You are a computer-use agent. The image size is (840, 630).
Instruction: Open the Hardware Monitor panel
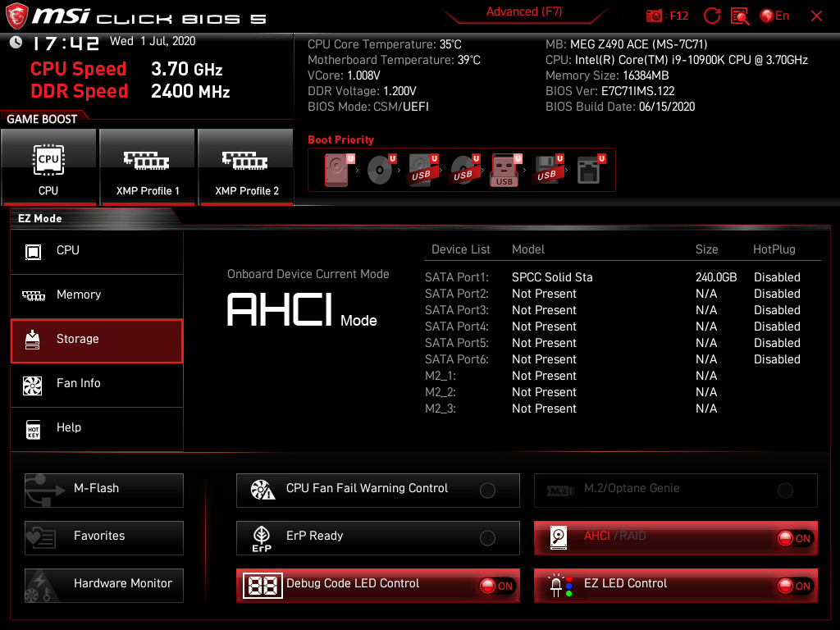pyautogui.click(x=103, y=584)
